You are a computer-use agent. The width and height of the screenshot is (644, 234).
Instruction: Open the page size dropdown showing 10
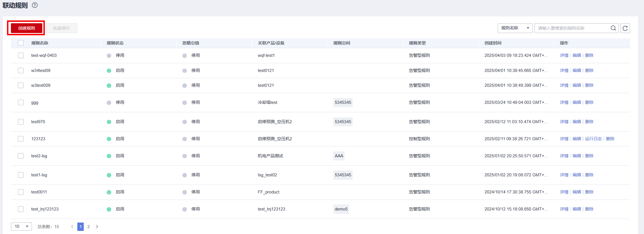[21, 226]
